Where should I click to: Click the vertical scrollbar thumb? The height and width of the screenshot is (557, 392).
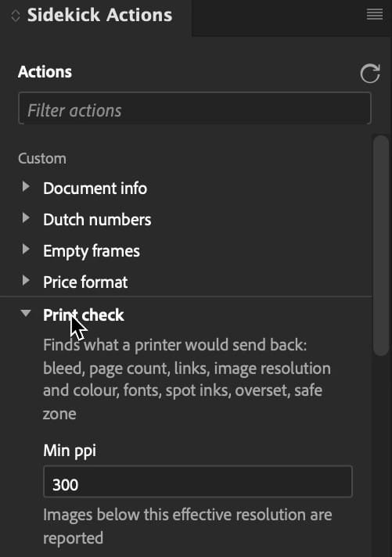pos(382,245)
